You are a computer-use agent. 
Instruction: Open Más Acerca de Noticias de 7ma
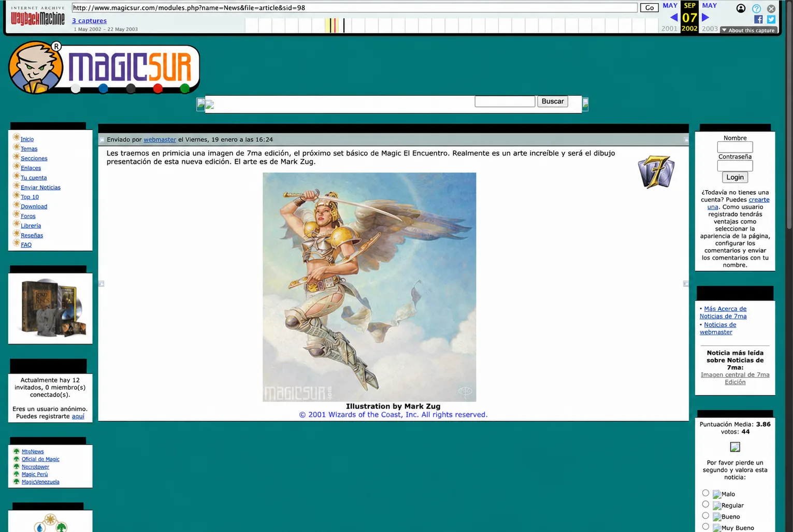click(724, 312)
